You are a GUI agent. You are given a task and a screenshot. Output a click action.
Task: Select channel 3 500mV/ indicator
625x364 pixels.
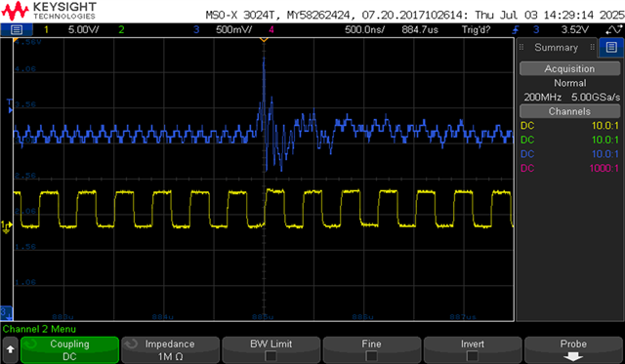click(x=223, y=30)
